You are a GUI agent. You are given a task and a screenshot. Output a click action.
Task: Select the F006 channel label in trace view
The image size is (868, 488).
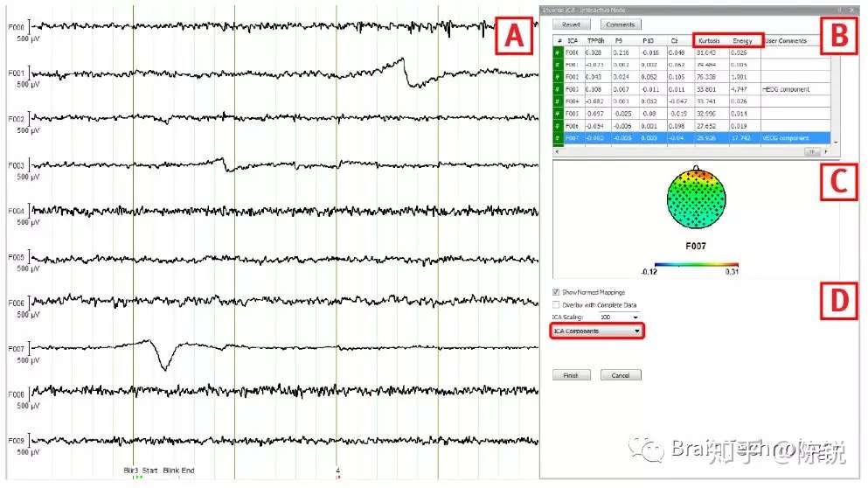16,303
